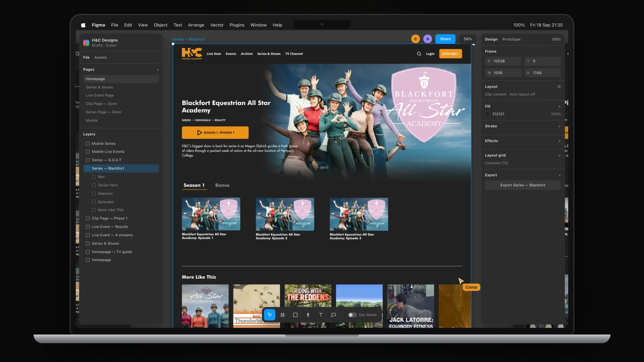Select the Frame tool hash icon

(x=283, y=315)
